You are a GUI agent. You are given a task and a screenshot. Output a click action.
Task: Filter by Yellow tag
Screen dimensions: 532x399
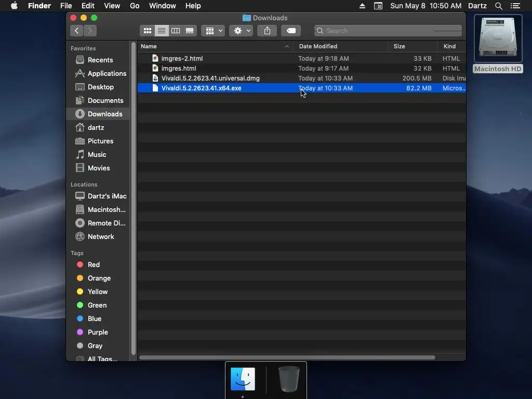coord(98,292)
